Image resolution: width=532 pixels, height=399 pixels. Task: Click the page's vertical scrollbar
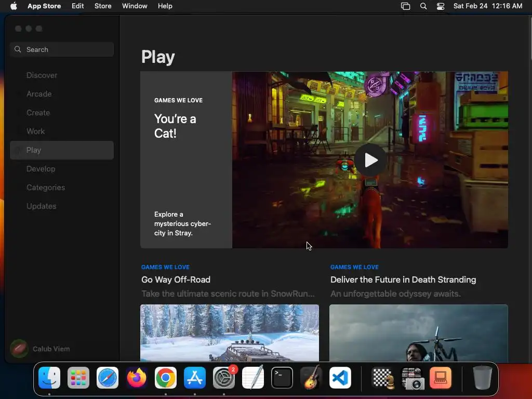click(530, 39)
